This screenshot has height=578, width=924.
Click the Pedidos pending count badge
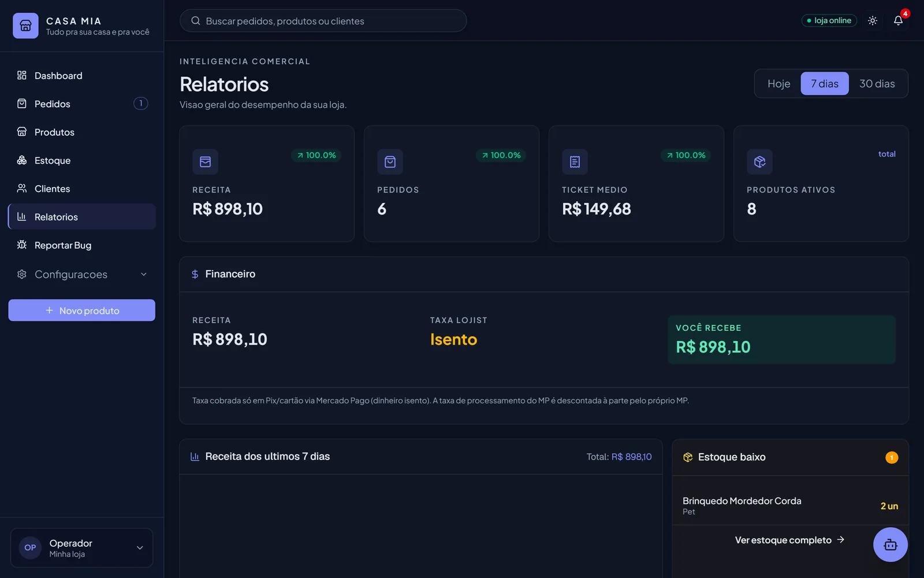pos(141,103)
